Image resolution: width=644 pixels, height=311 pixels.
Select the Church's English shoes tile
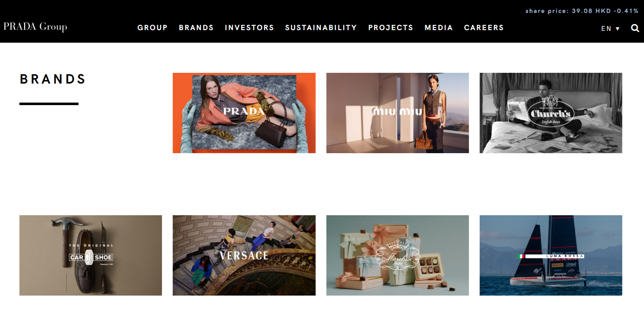click(551, 113)
